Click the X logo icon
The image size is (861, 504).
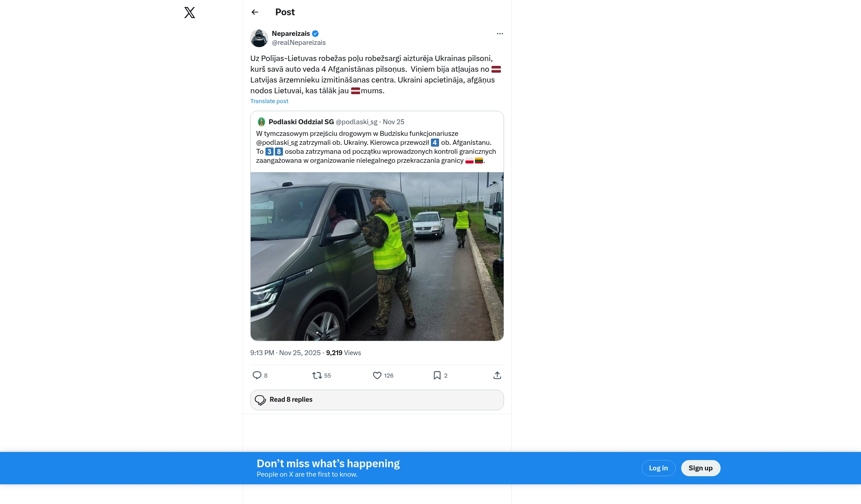pyautogui.click(x=190, y=13)
